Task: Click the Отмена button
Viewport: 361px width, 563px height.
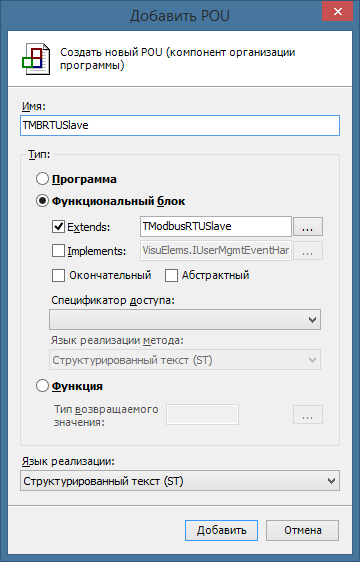Action: pos(302,530)
